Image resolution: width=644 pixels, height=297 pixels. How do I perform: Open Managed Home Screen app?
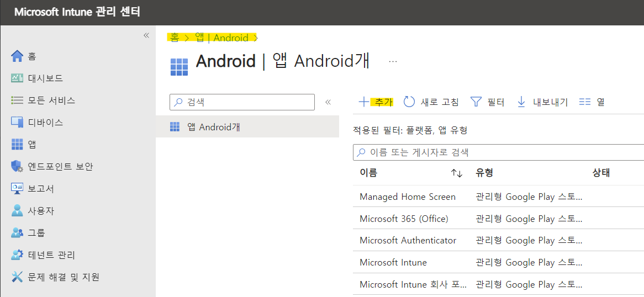[x=408, y=197]
